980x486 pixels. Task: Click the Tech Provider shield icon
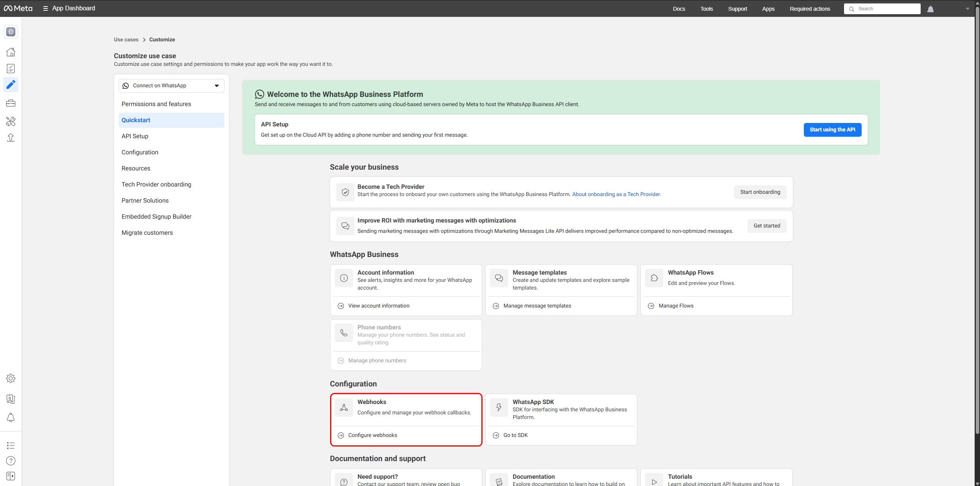click(x=345, y=192)
